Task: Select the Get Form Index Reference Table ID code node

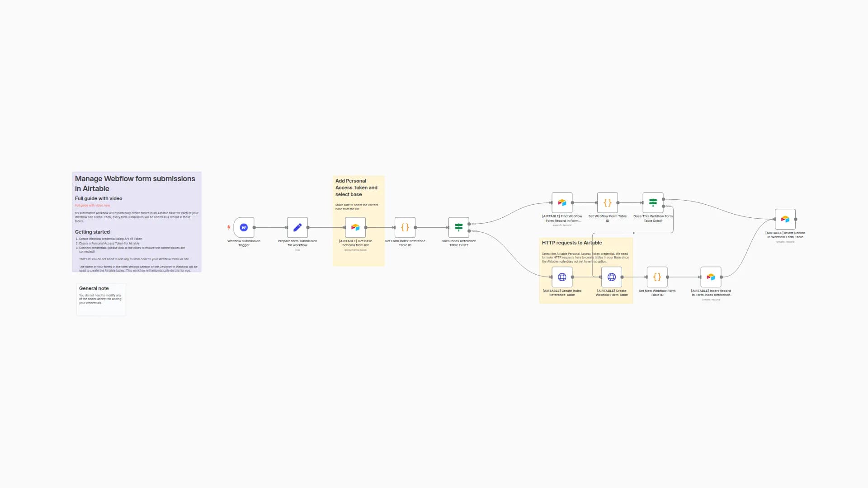Action: coord(405,227)
